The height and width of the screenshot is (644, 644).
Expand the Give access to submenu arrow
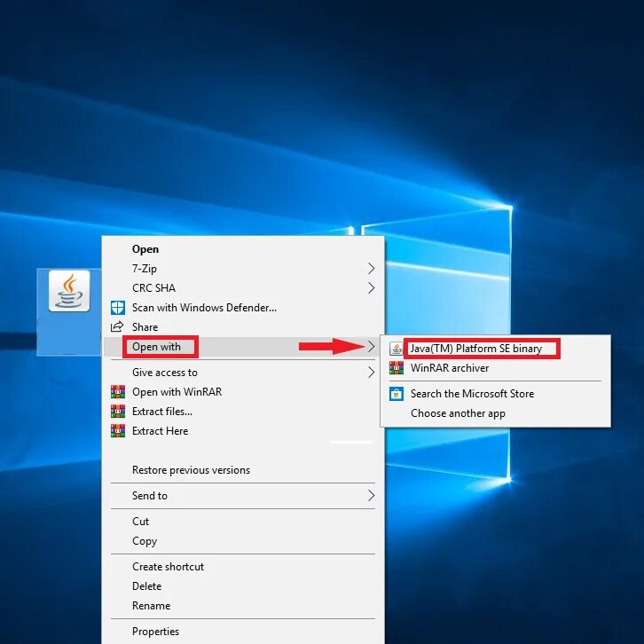(371, 373)
